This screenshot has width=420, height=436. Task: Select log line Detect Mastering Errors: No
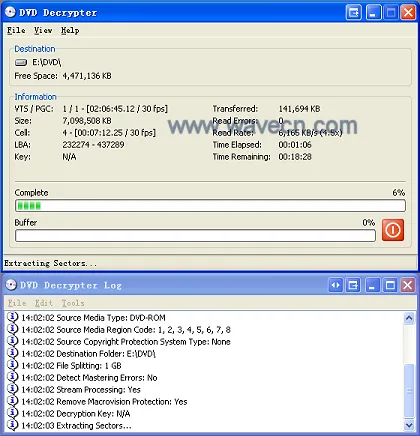(89, 378)
